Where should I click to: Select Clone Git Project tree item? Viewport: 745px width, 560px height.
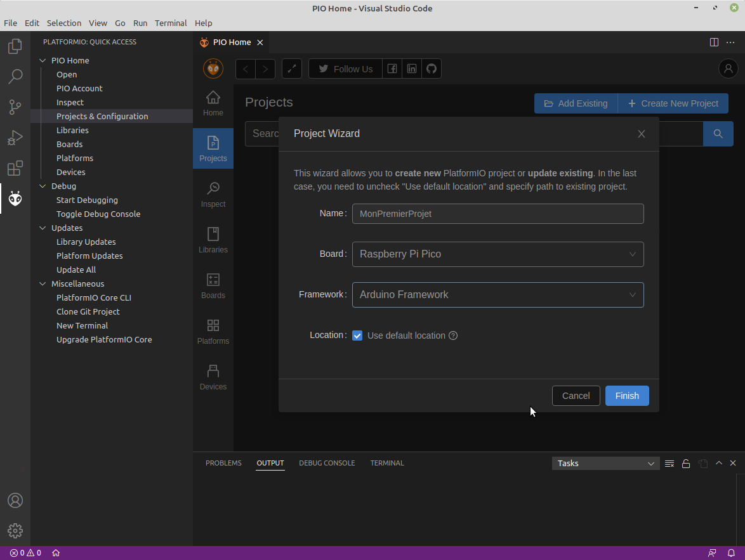[112, 311]
